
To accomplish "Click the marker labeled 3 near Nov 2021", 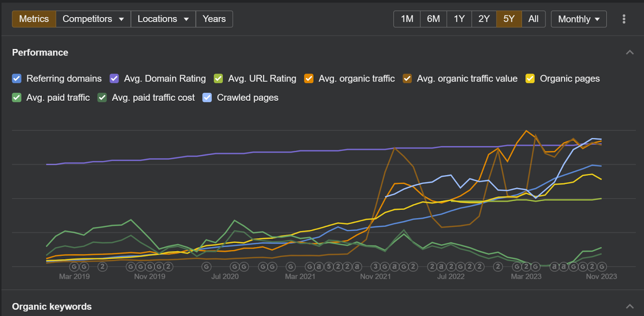I will (376, 267).
